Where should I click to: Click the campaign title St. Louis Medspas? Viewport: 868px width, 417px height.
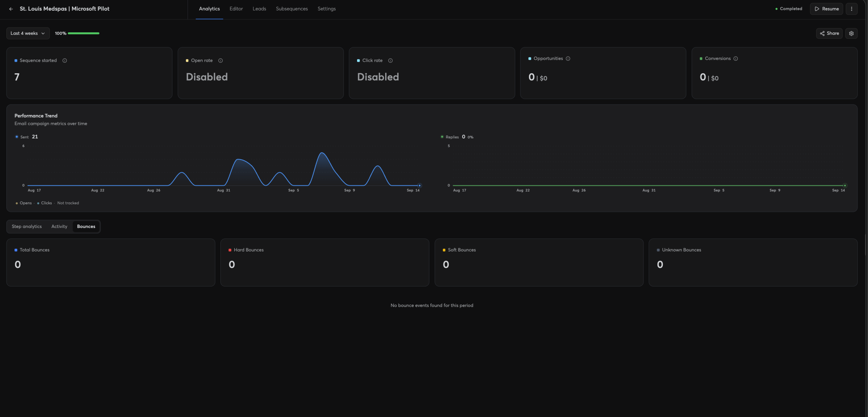pyautogui.click(x=64, y=9)
